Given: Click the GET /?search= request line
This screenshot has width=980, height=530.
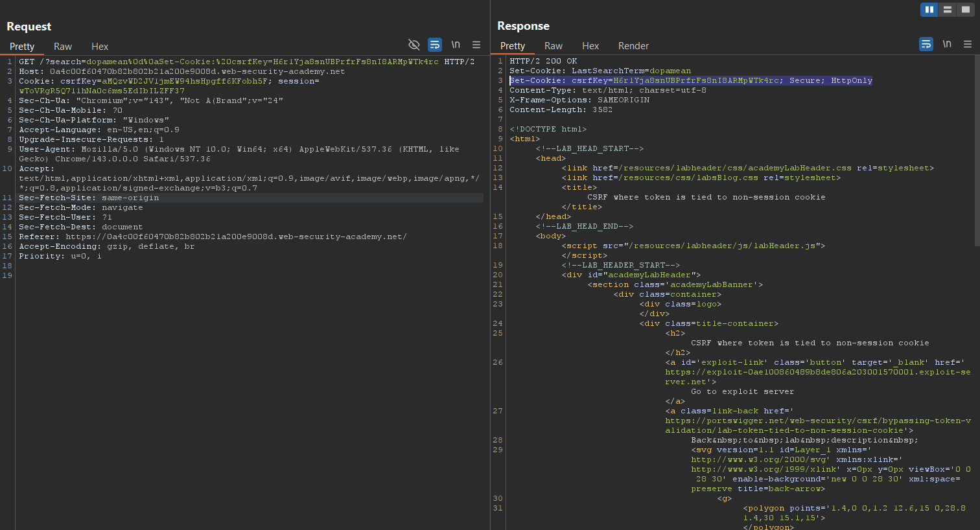Looking at the screenshot, I should click(246, 62).
